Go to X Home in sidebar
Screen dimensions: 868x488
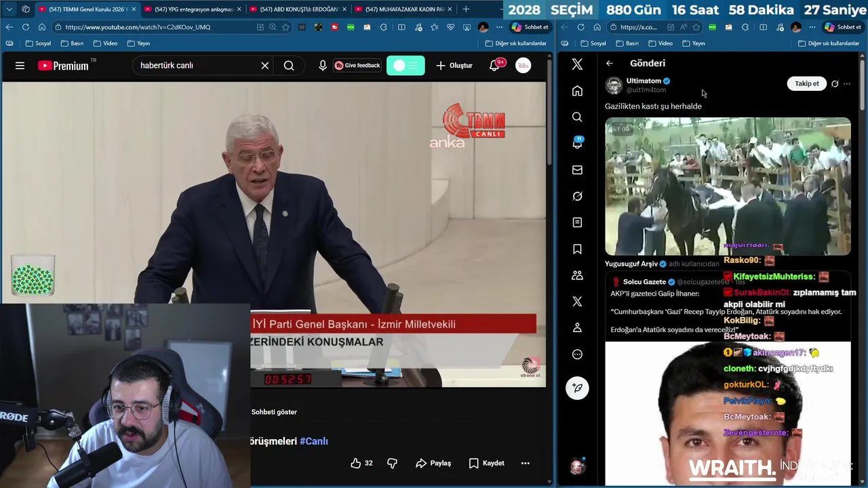click(x=577, y=91)
